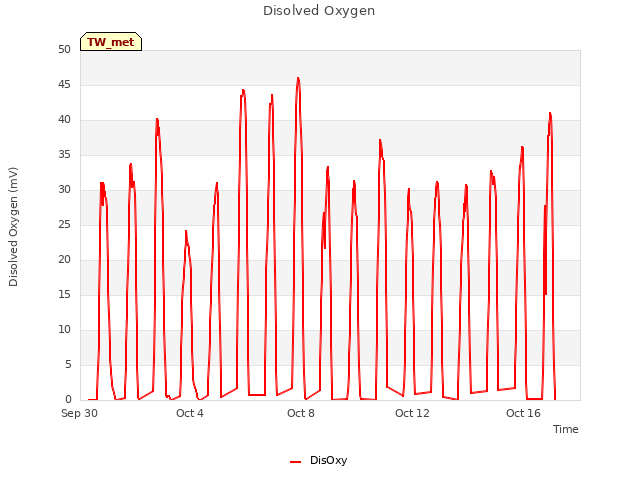Screen dimensions: 640x480
Task: Click the 45 y-axis tick label
Action: coord(64,85)
